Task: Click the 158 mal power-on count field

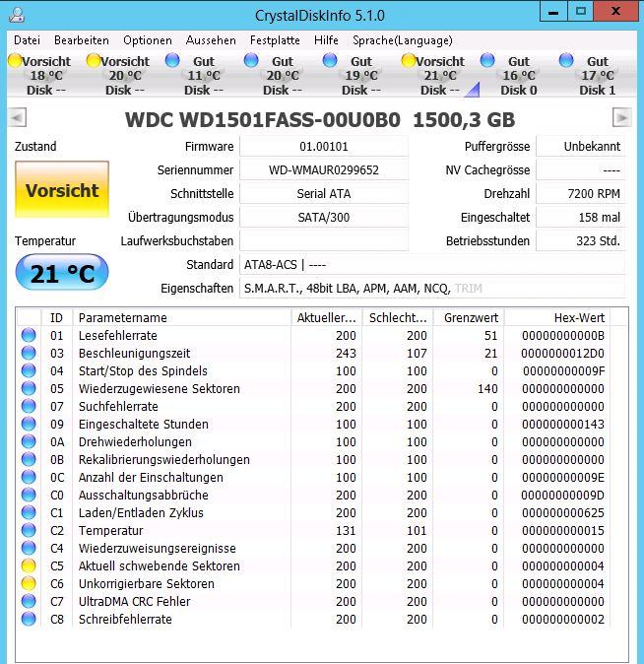Action: (x=581, y=218)
